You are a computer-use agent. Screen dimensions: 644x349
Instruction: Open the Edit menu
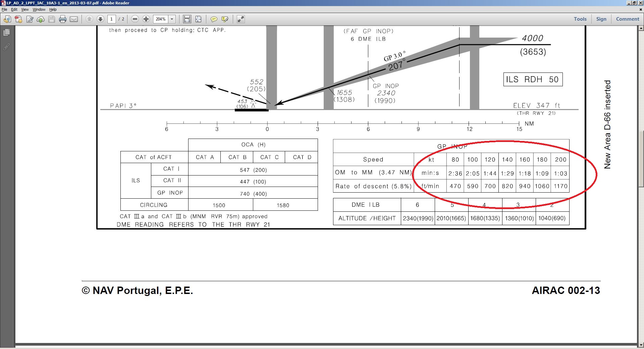tap(14, 9)
